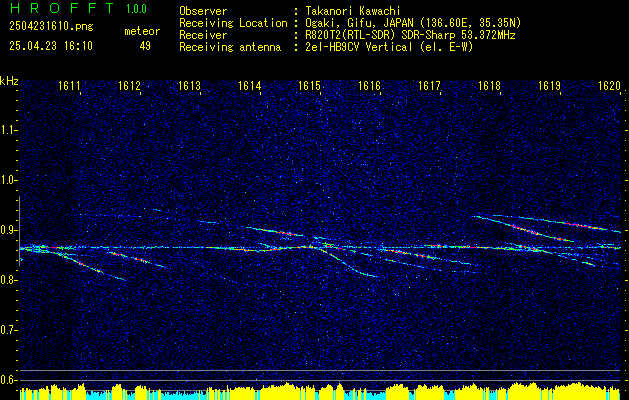The image size is (629, 400).
Task: Click time marker 1619
Action: 549,85
